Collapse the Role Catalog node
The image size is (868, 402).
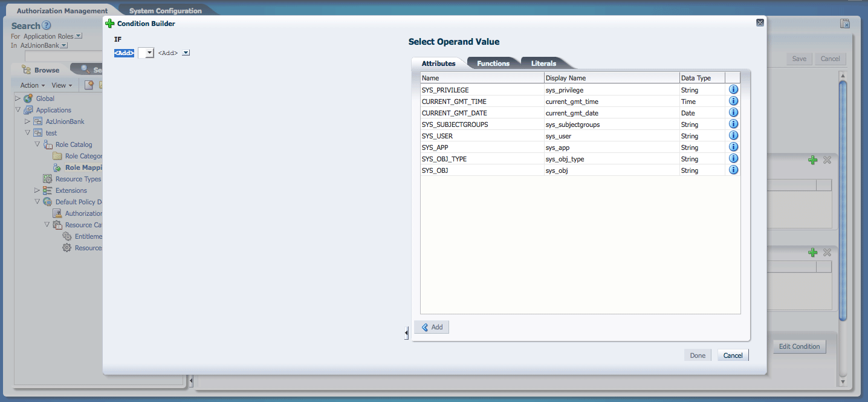click(37, 144)
